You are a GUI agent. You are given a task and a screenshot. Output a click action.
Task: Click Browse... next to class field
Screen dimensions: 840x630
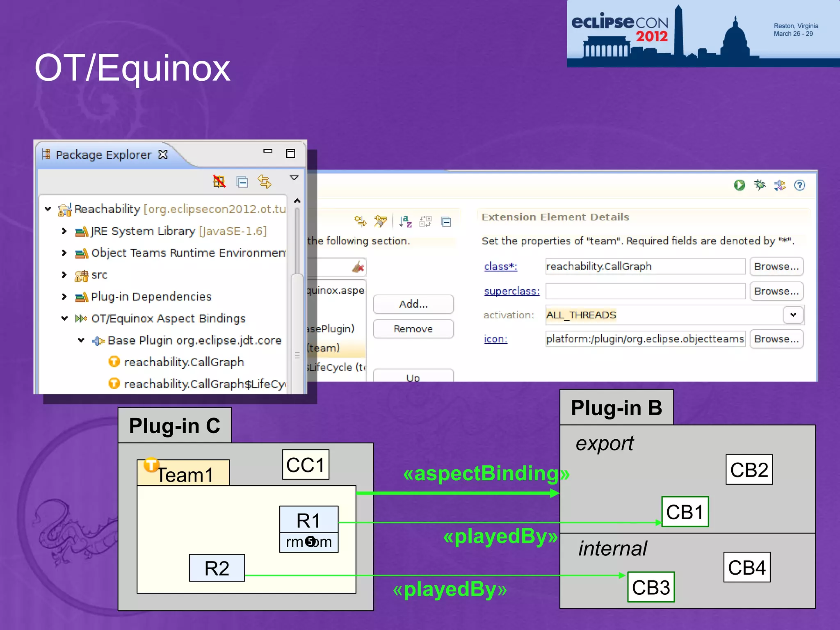[776, 266]
